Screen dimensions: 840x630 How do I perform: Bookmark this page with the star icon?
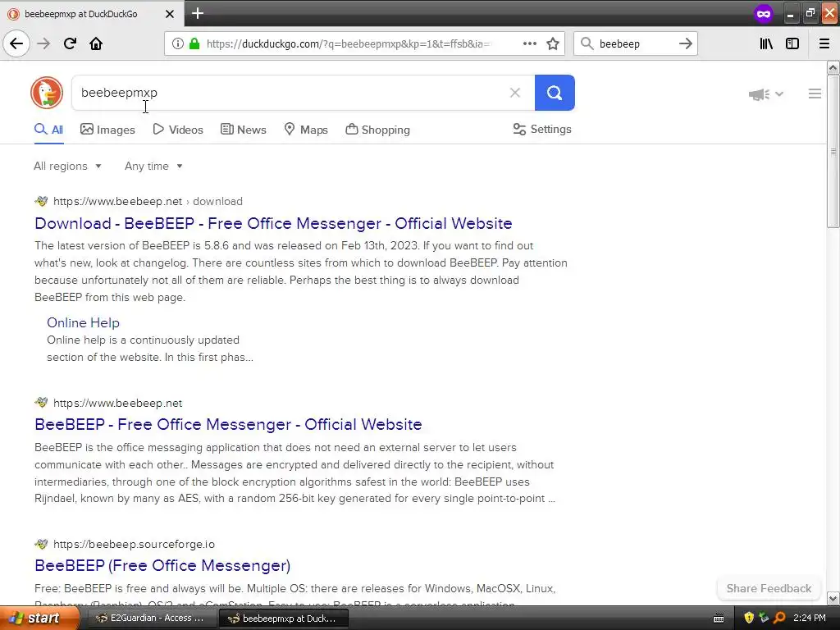coord(553,43)
